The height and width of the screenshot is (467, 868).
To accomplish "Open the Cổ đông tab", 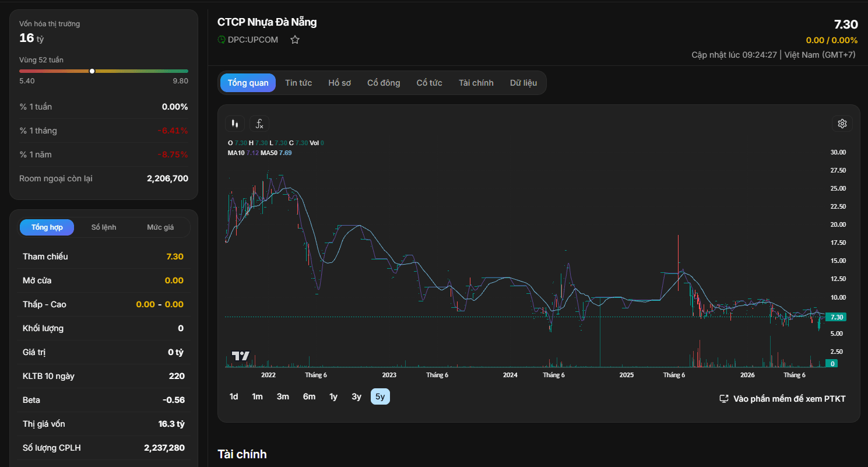I will (x=384, y=83).
